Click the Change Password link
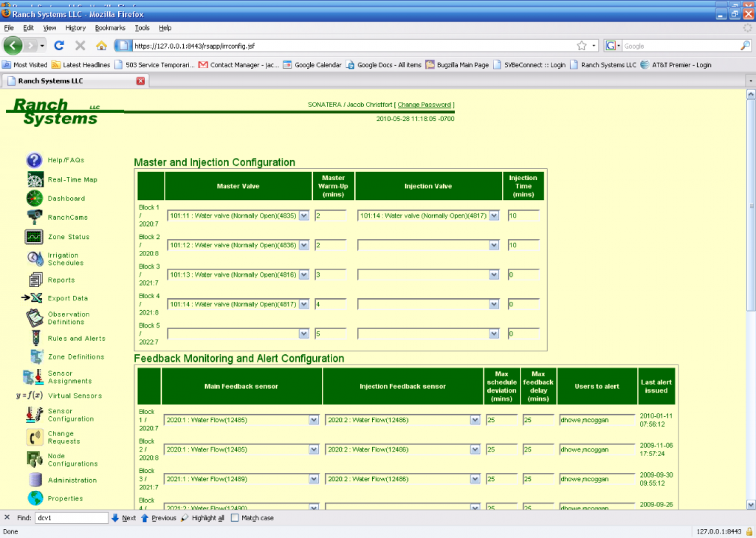This screenshot has width=756, height=538. (x=424, y=105)
